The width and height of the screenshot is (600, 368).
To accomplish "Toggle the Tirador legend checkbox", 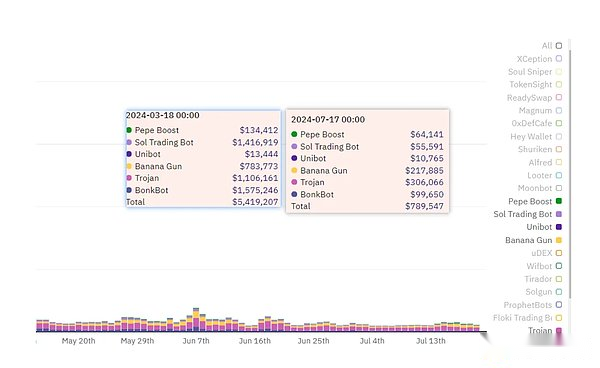I will [559, 279].
